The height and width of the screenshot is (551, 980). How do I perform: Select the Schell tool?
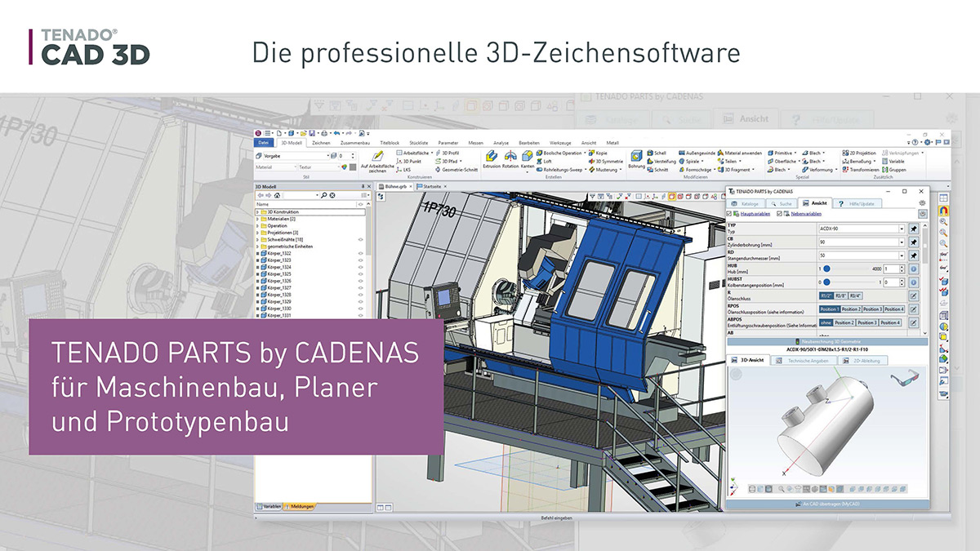[657, 153]
